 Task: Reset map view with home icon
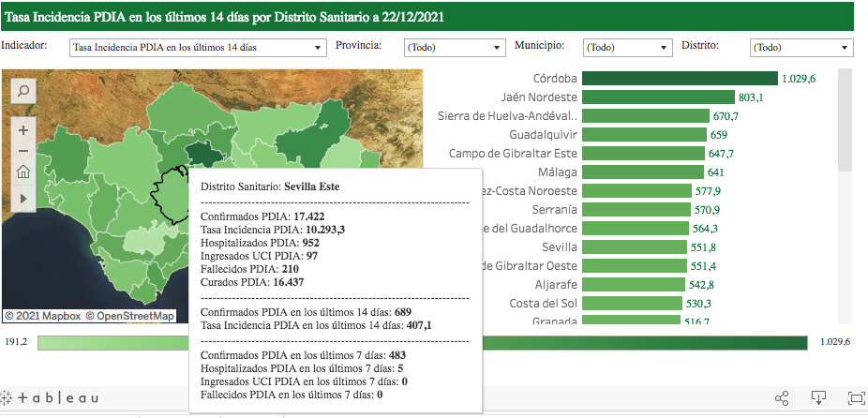coord(23,172)
